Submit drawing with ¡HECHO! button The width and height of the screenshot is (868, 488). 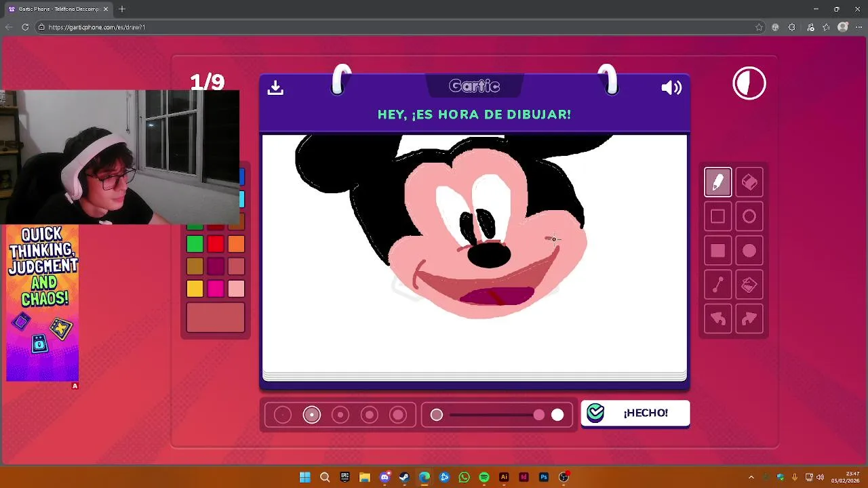pos(635,413)
